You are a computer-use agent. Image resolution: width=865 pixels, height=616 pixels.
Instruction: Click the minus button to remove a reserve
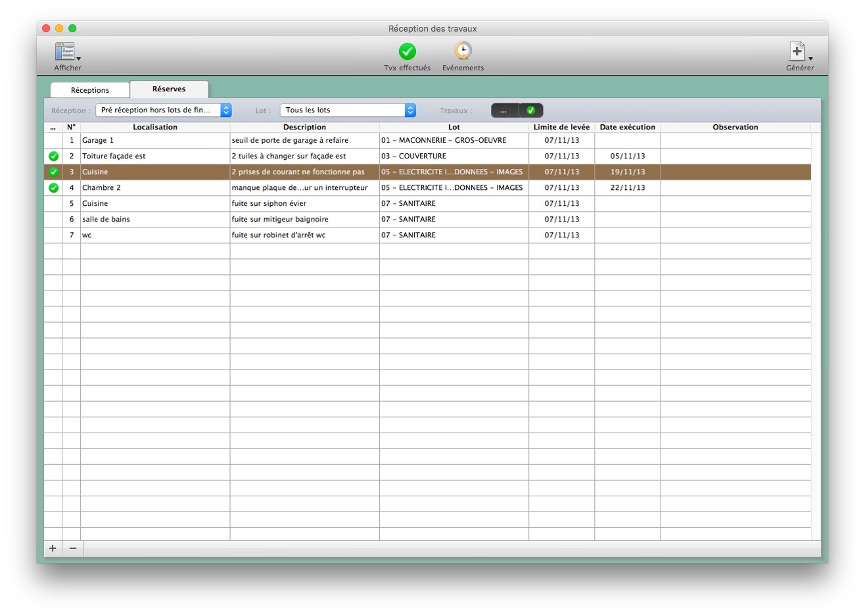pyautogui.click(x=73, y=548)
